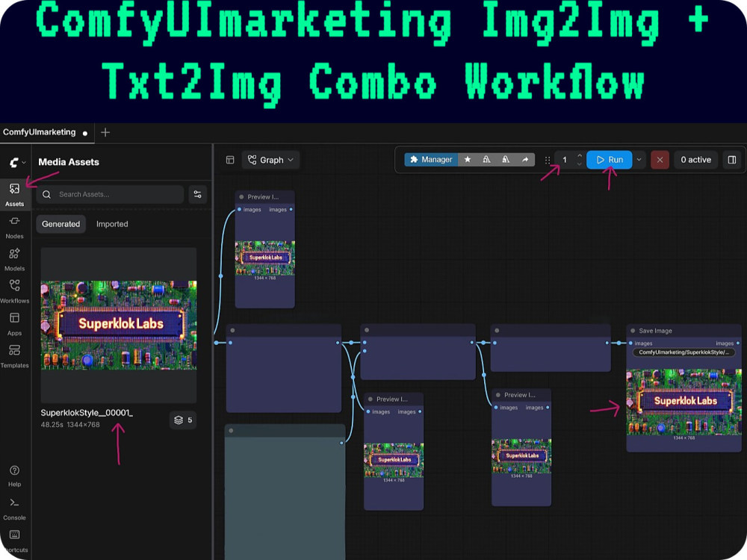The height and width of the screenshot is (560, 747).
Task: Open the Nodes sidebar panel
Action: click(14, 227)
